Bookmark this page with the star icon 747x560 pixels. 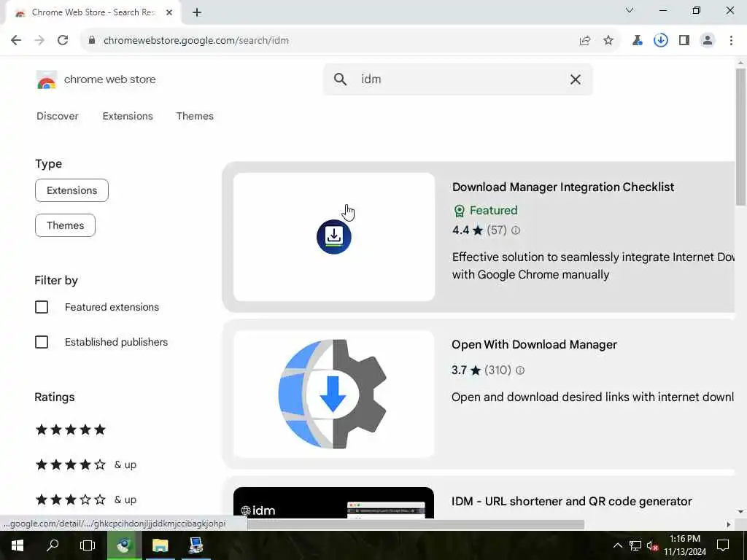point(608,41)
